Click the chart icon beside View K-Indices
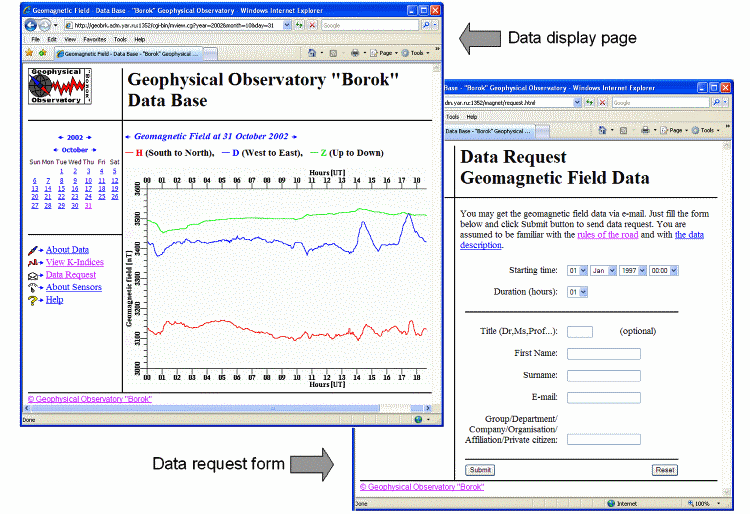The height and width of the screenshot is (514, 750). (33, 262)
